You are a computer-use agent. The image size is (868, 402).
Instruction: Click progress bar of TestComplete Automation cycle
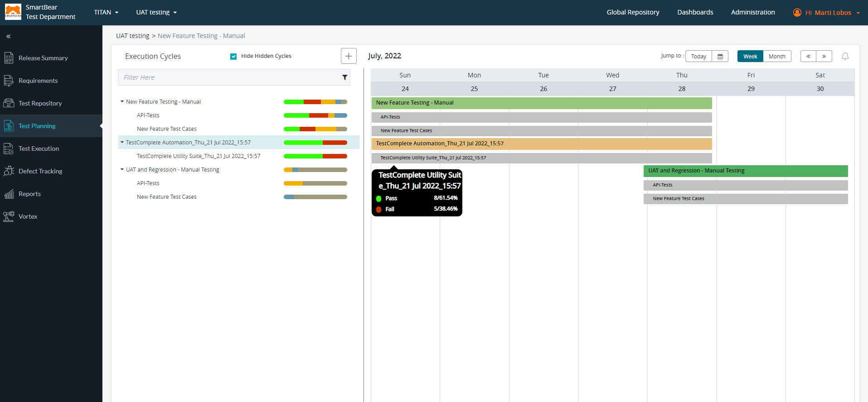[315, 143]
